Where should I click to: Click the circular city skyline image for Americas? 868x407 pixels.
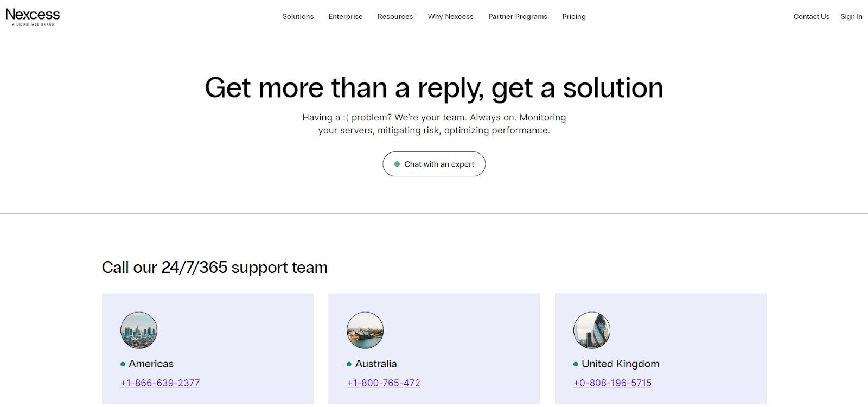[139, 330]
